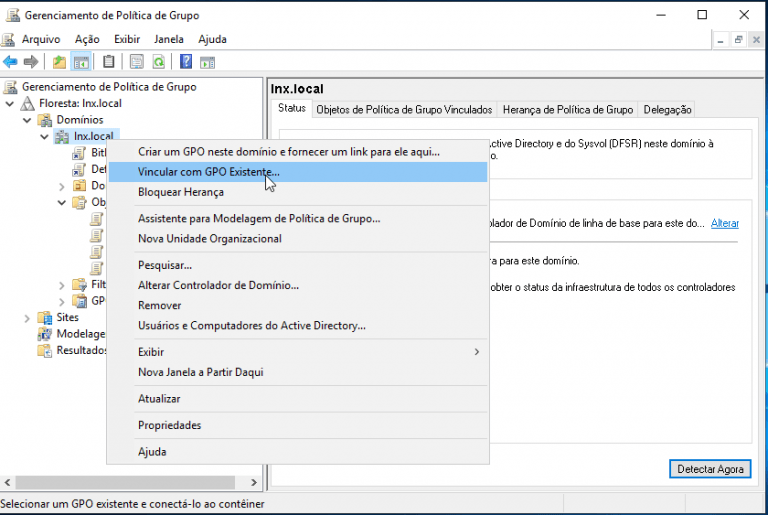Open the Janela menu
This screenshot has height=515, width=768.
click(168, 39)
